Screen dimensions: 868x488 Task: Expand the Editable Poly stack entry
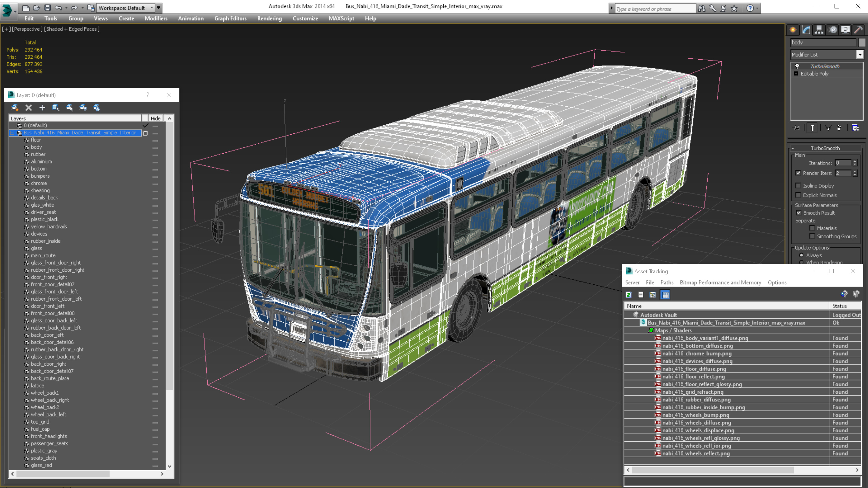(796, 74)
